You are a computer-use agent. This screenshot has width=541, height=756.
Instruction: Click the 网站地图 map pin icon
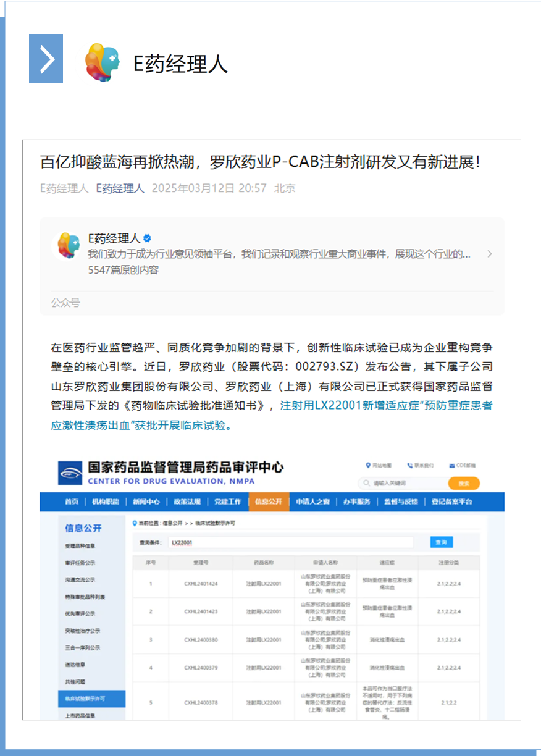click(x=367, y=464)
